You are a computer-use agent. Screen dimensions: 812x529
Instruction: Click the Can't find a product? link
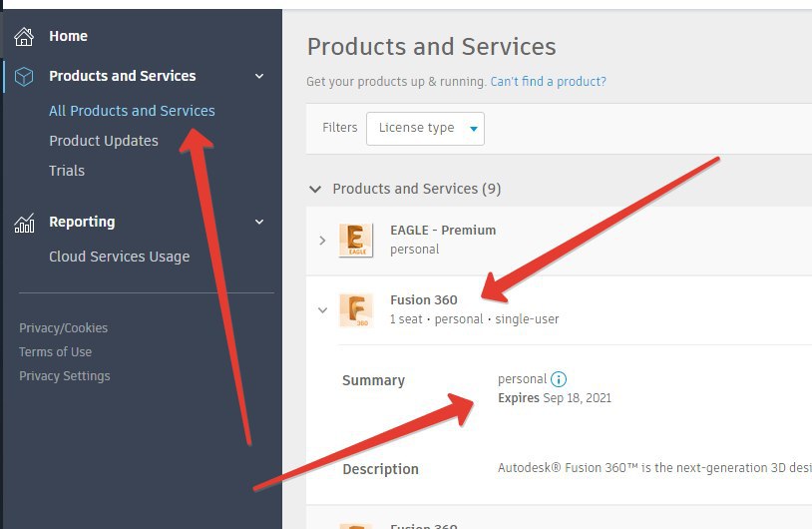coord(548,81)
